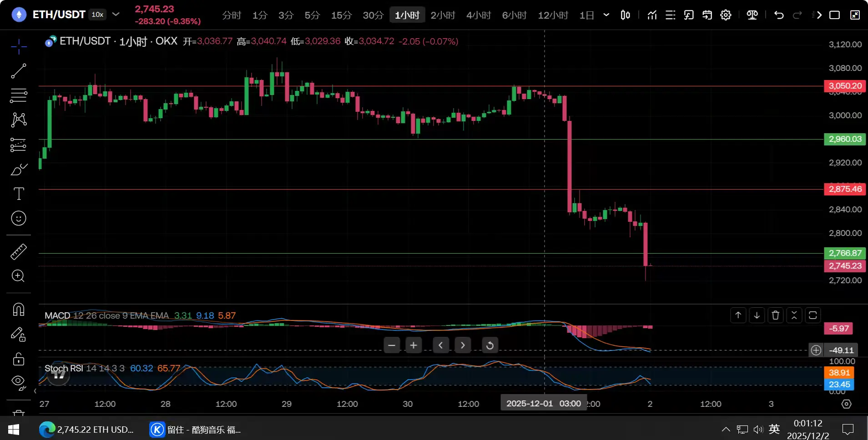
Task: Click the balance scale icon
Action: point(752,15)
